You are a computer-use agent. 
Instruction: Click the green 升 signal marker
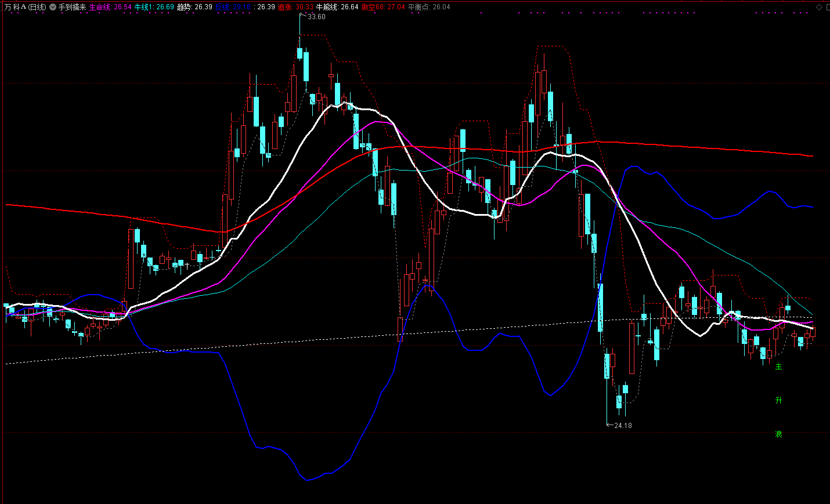pyautogui.click(x=778, y=400)
